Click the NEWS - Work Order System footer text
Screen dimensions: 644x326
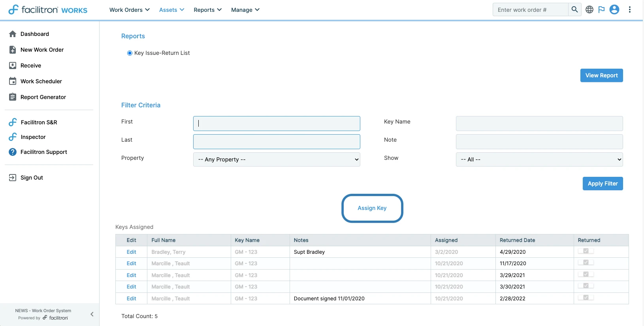pos(43,311)
